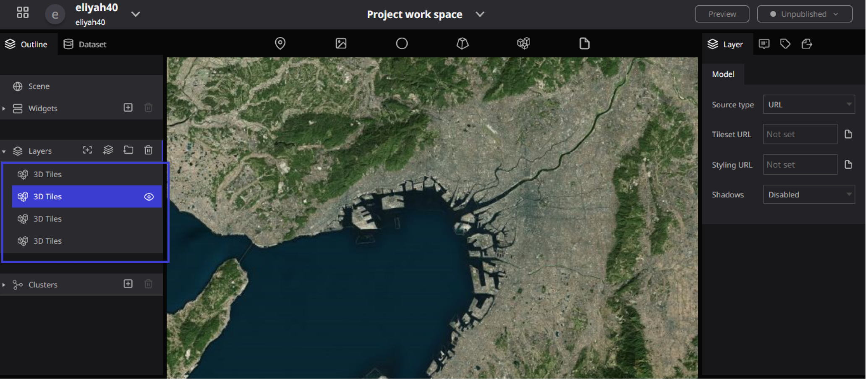The height and width of the screenshot is (379, 868).
Task: Collapse the Layers section
Action: (x=4, y=151)
